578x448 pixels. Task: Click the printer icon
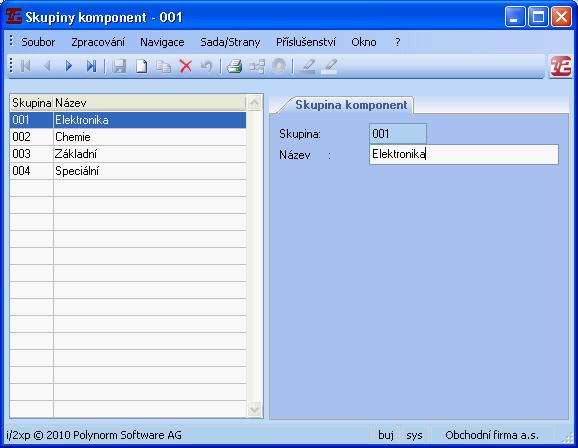coord(234,66)
